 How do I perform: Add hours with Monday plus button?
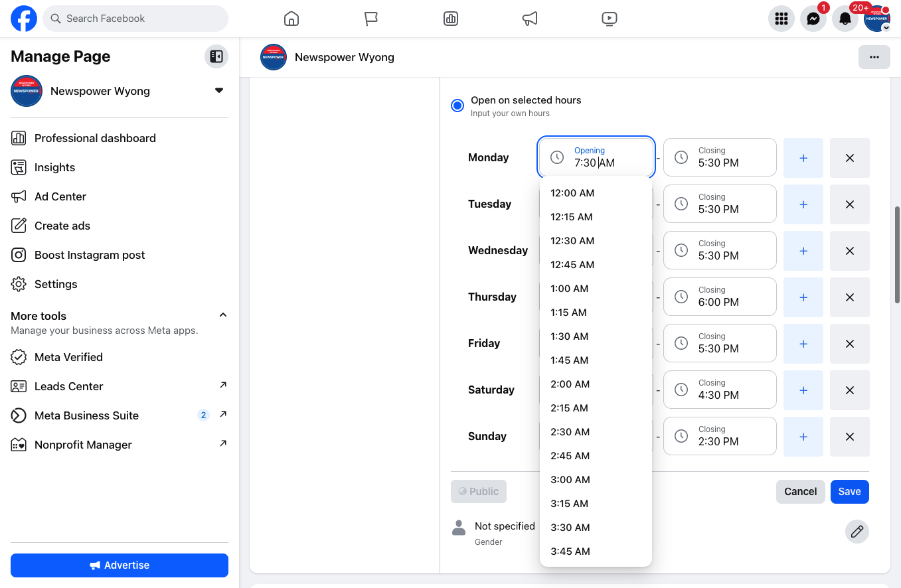[x=803, y=158]
